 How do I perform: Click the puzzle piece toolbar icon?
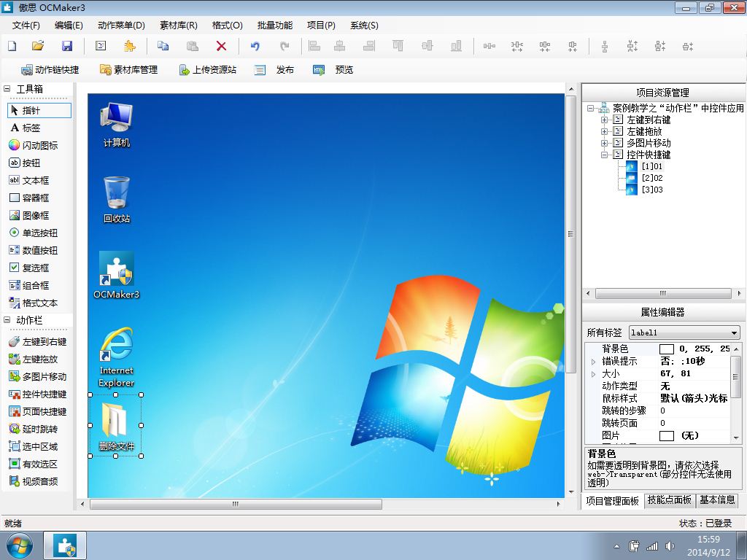point(129,46)
